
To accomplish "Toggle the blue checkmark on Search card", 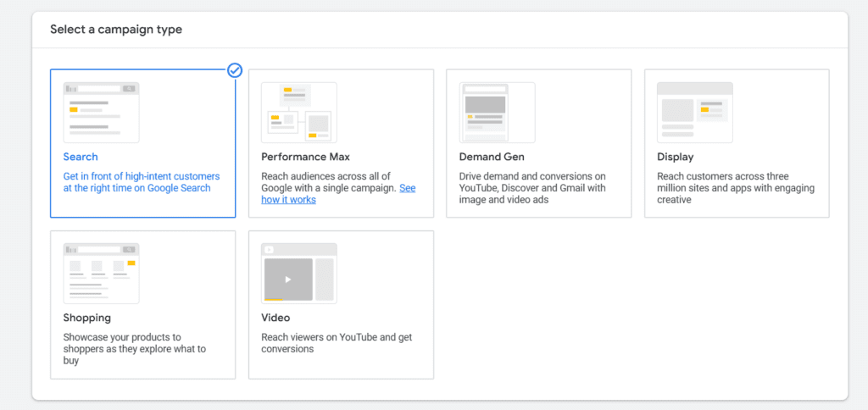I will [235, 70].
